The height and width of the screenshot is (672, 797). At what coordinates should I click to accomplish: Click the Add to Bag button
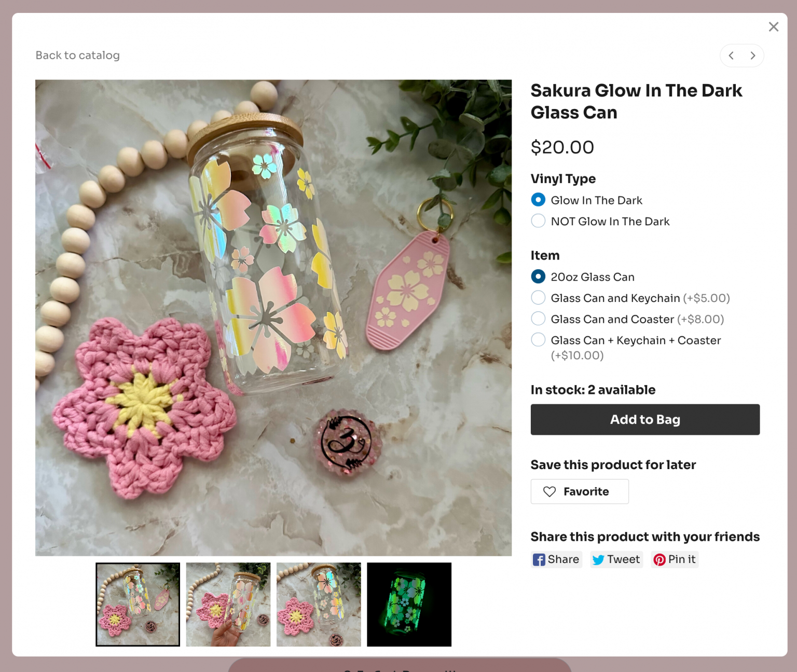click(645, 419)
